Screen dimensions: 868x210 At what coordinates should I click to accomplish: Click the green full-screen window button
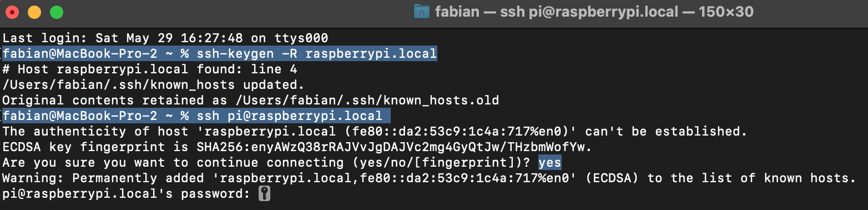pyautogui.click(x=56, y=12)
